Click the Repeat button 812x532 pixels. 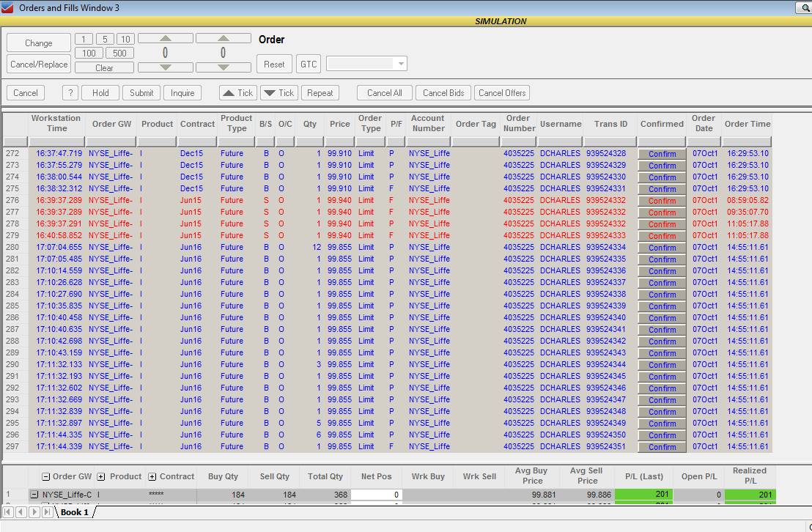pyautogui.click(x=320, y=93)
